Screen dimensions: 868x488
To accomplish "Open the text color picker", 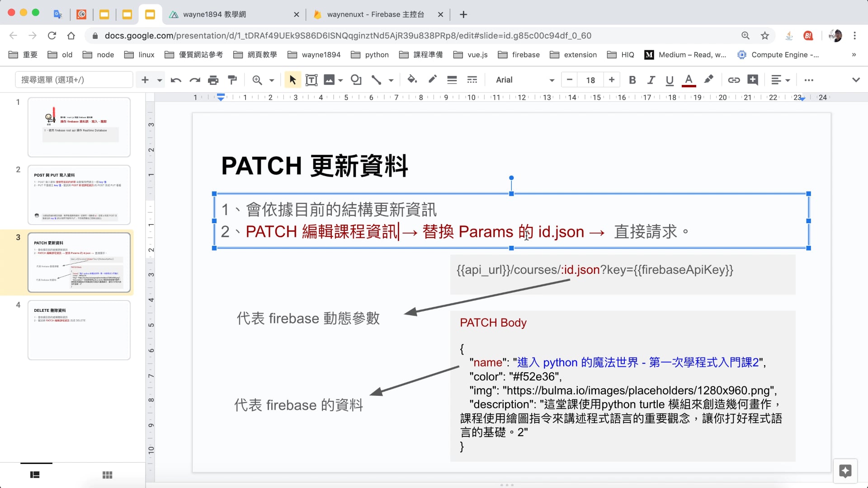I will pos(689,80).
